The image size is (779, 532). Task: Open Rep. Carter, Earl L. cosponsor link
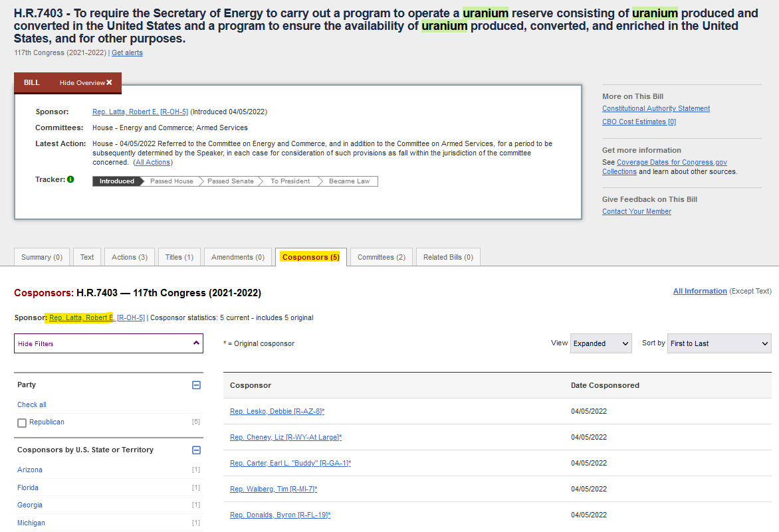tap(290, 463)
